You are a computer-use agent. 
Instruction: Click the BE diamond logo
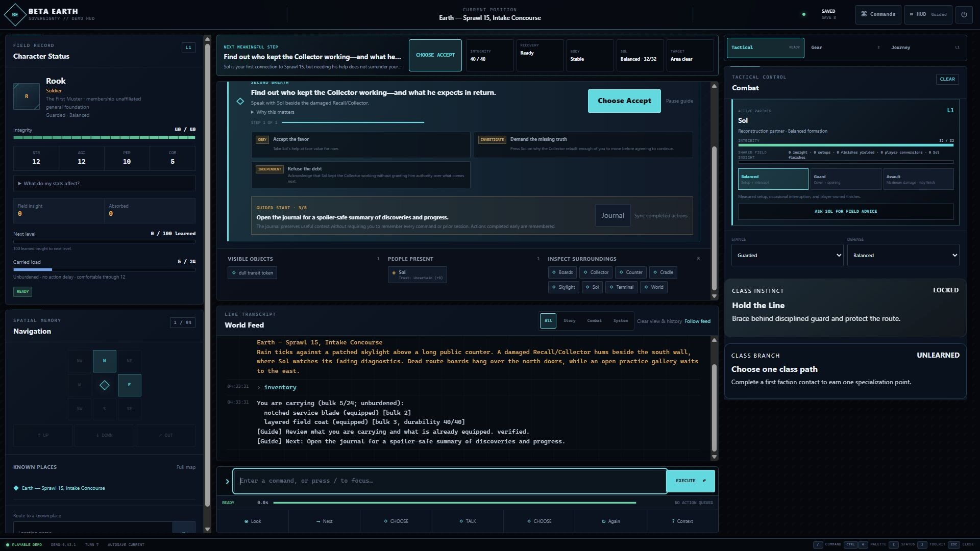15,14
